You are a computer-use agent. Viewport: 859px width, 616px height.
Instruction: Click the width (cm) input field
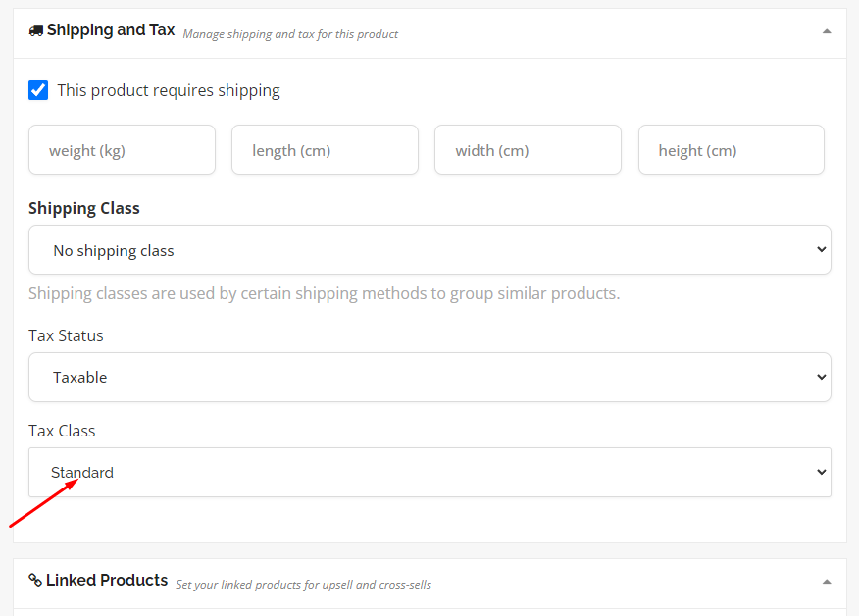click(529, 150)
